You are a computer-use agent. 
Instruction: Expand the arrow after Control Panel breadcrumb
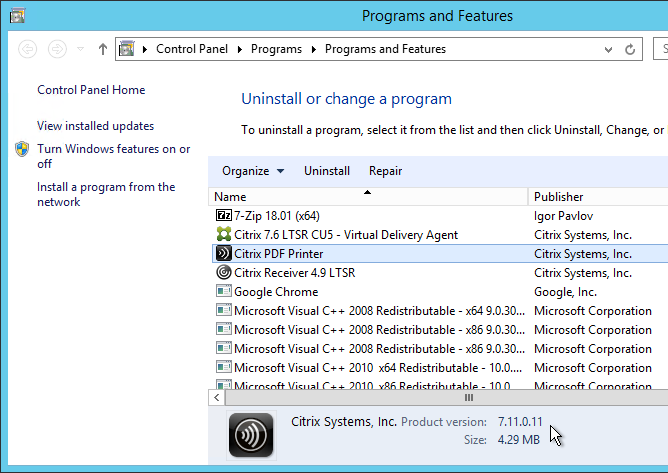[x=240, y=49]
